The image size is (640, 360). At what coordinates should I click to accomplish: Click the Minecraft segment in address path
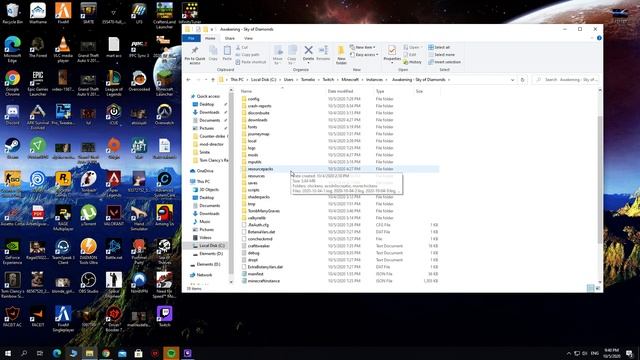350,80
